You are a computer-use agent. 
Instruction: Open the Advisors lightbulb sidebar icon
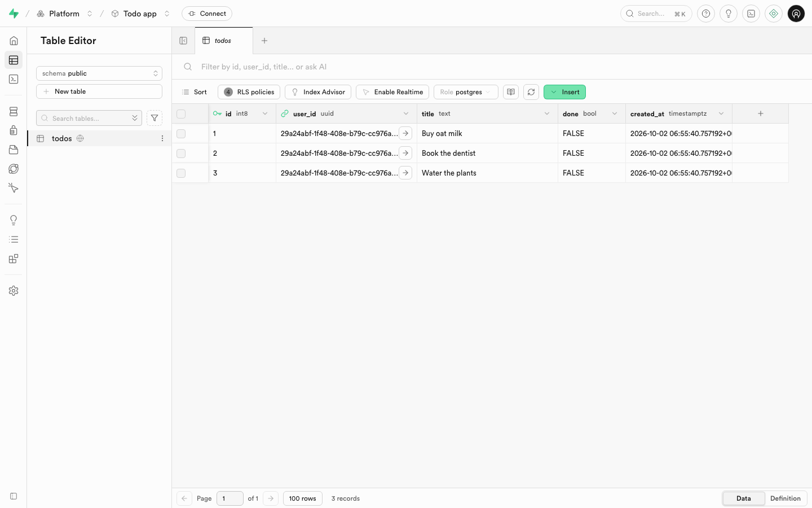coord(14,220)
